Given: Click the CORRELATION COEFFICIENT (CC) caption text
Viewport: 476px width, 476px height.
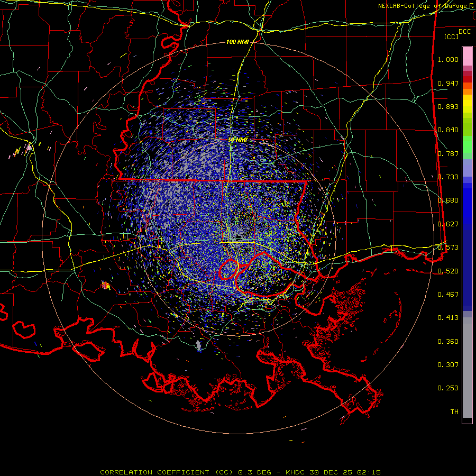Looking at the screenshot, I should 167,472.
